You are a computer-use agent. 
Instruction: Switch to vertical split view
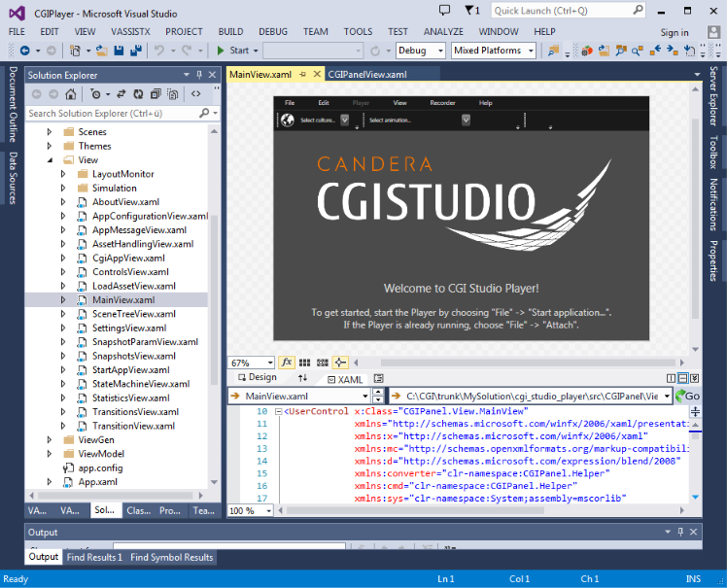point(671,378)
